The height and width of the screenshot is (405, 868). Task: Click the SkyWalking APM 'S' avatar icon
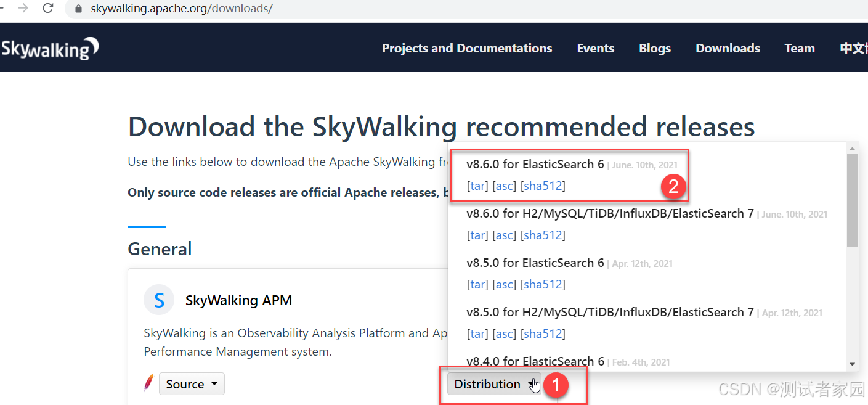click(159, 300)
